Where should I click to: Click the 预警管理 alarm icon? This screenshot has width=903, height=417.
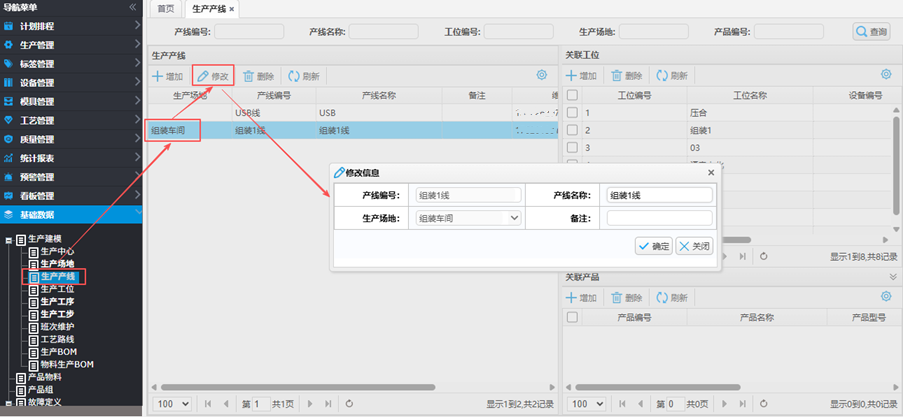tap(8, 177)
